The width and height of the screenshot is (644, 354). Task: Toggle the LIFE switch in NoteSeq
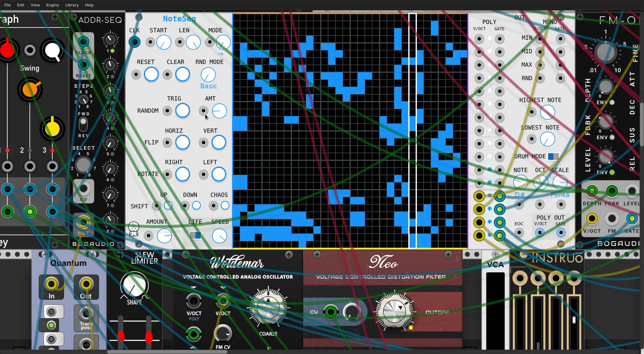[x=196, y=235]
